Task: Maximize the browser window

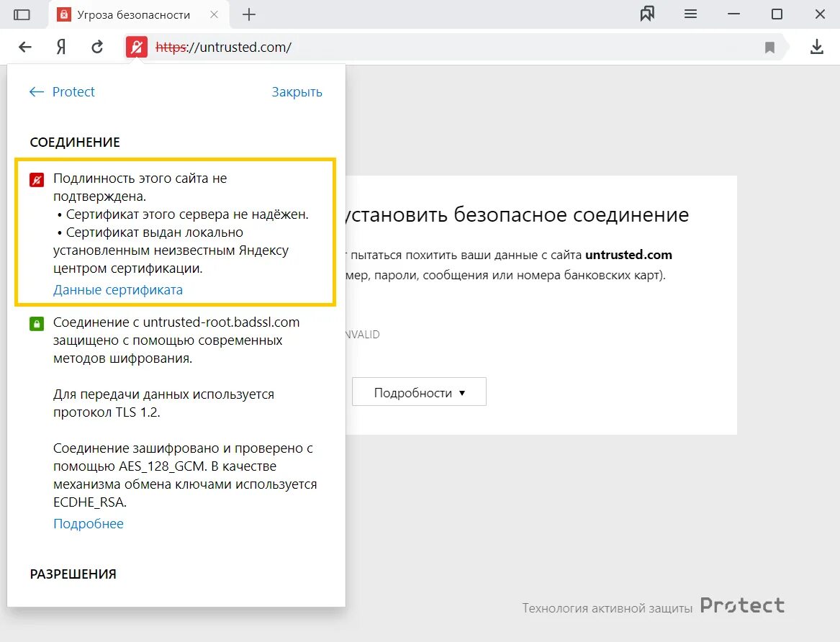Action: point(777,14)
